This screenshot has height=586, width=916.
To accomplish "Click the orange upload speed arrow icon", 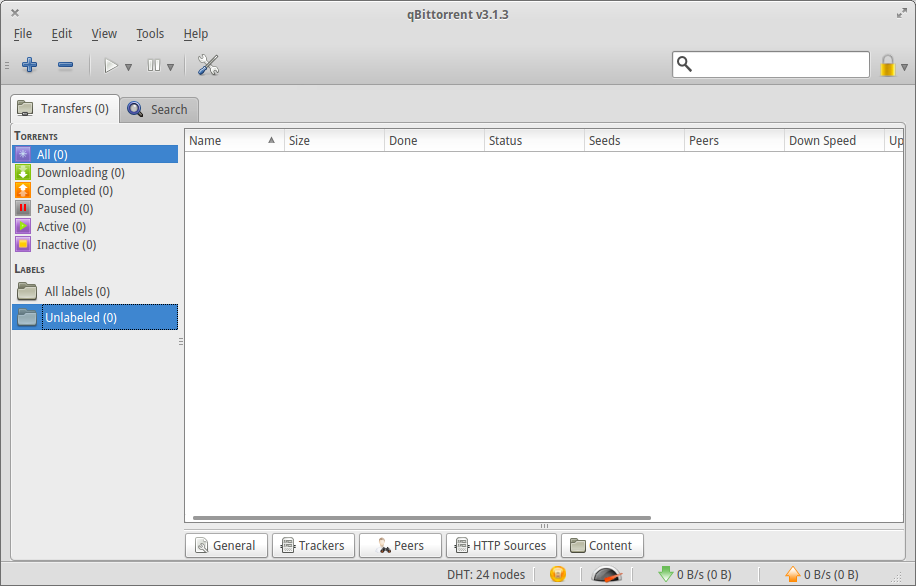I will 793,574.
